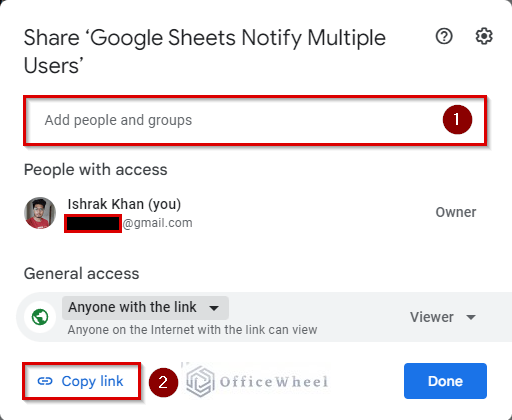Screen dimensions: 512x420
Task: Open the Viewer role dropdown
Action: click(443, 317)
